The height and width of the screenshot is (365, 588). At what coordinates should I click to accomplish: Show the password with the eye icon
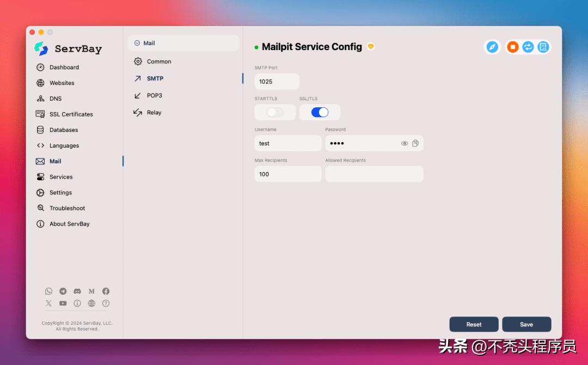point(404,143)
